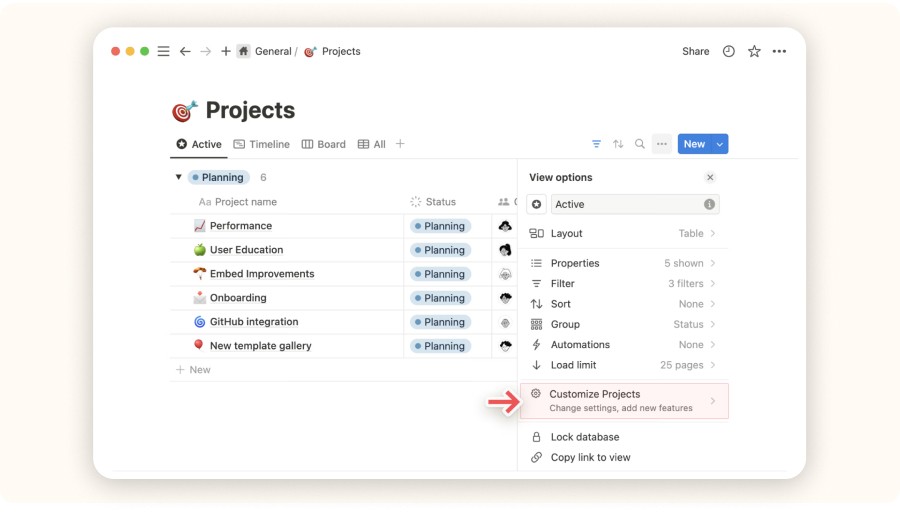The height and width of the screenshot is (515, 900).
Task: Open the New template gallery project
Action: (x=261, y=346)
